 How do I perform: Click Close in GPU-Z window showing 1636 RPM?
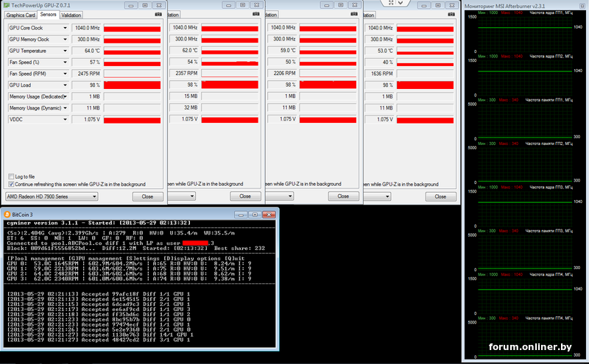pyautogui.click(x=440, y=196)
